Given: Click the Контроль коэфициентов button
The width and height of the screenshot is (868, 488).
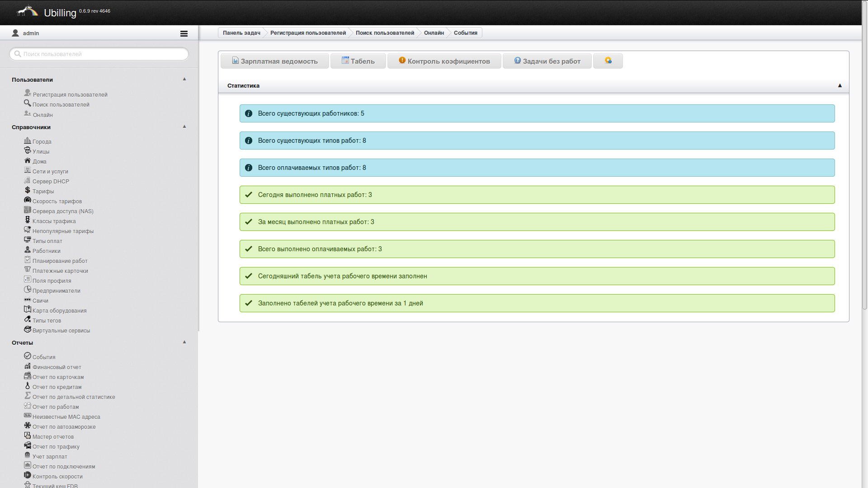Looking at the screenshot, I should [x=444, y=61].
